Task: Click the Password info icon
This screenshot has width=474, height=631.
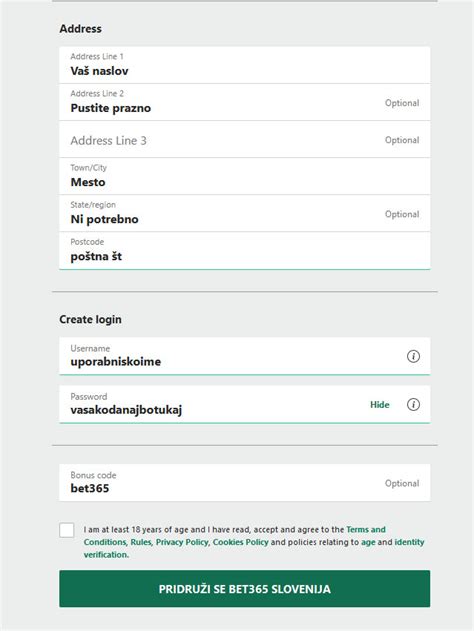Action: [413, 404]
